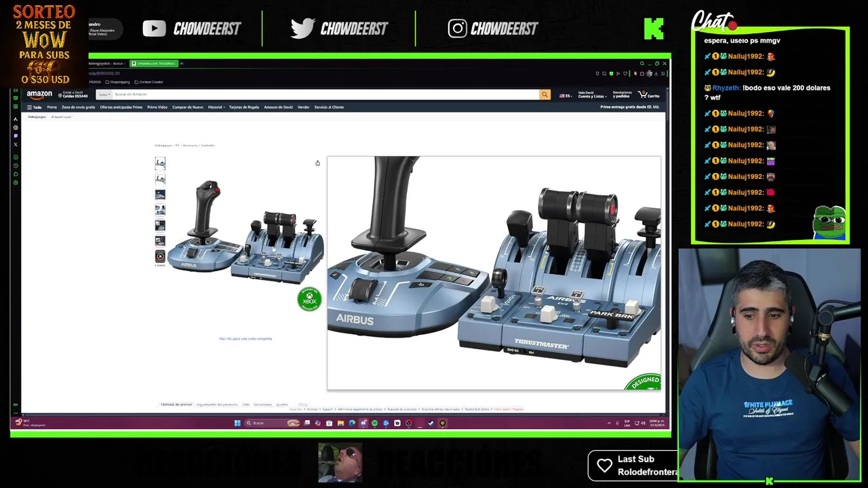The height and width of the screenshot is (488, 868).
Task: Click Prime entrega gratis desde EE. UU.
Action: [x=630, y=107]
